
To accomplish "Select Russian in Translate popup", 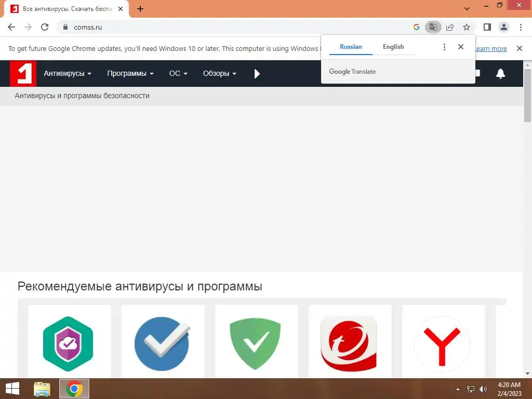I will coord(351,47).
